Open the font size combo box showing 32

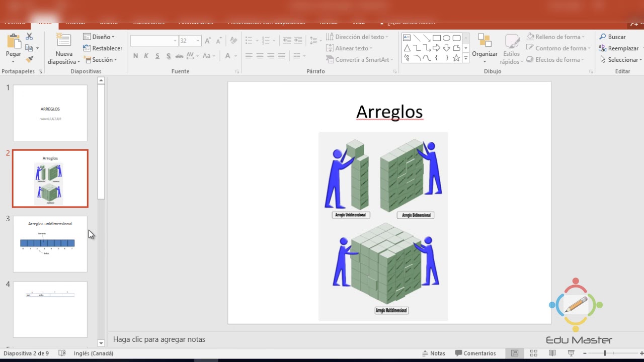click(190, 41)
